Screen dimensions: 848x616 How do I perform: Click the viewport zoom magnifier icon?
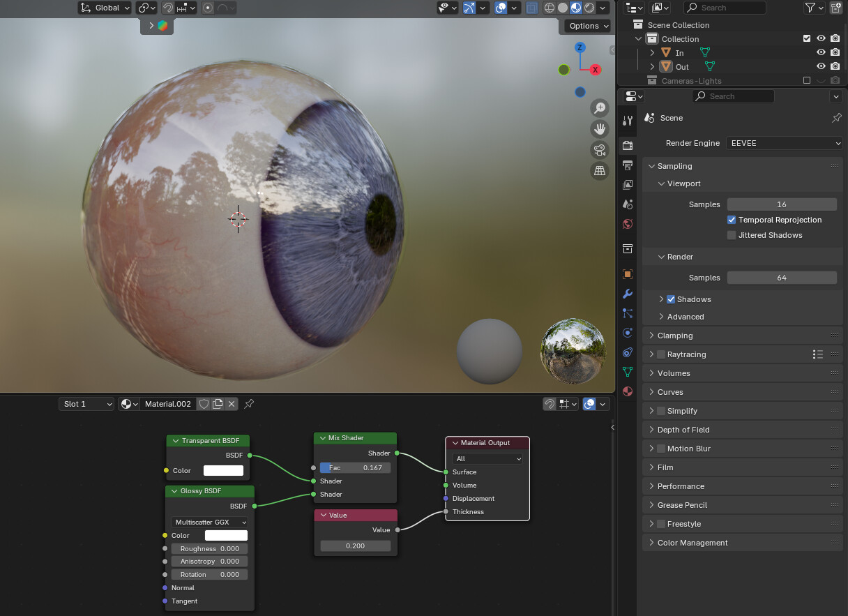(x=600, y=107)
